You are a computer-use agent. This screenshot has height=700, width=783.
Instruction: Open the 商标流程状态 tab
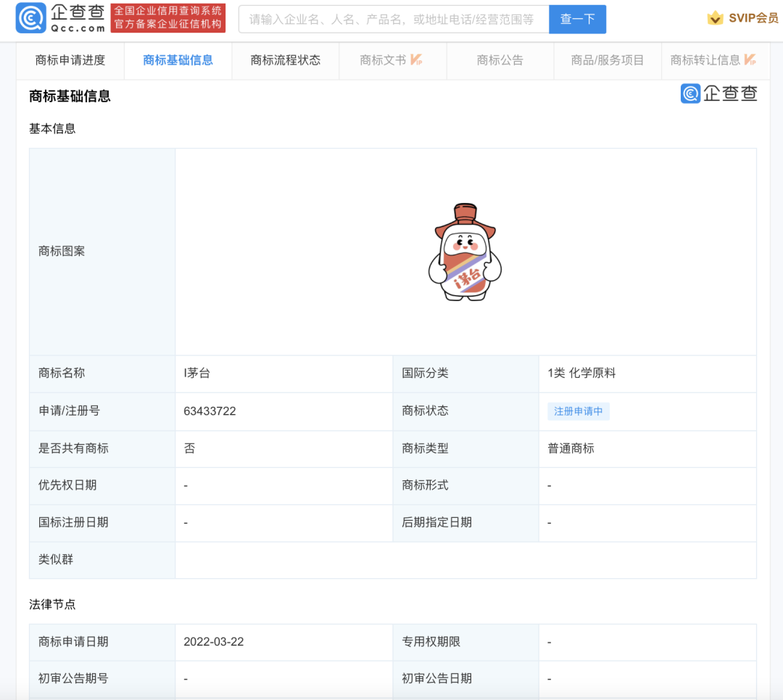[x=285, y=60]
